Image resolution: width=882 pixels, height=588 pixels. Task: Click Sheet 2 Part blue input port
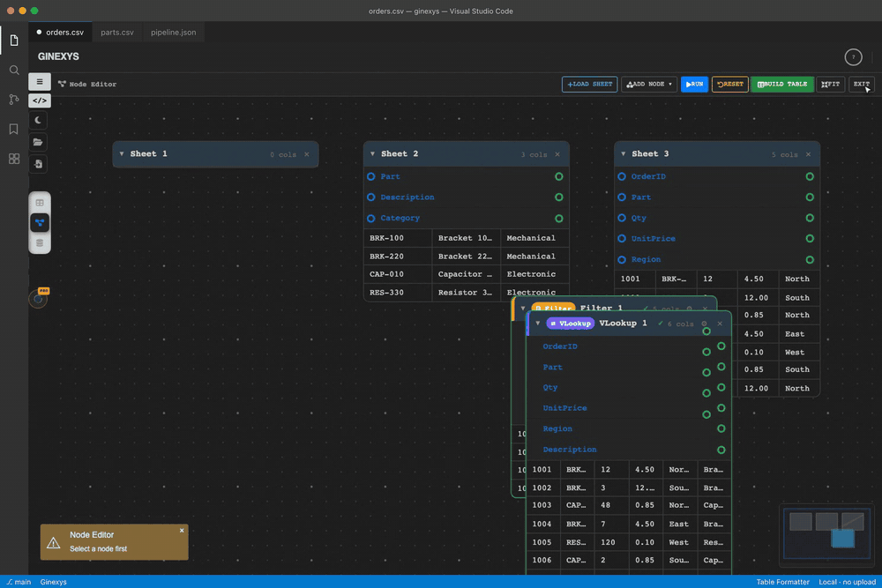pyautogui.click(x=371, y=176)
